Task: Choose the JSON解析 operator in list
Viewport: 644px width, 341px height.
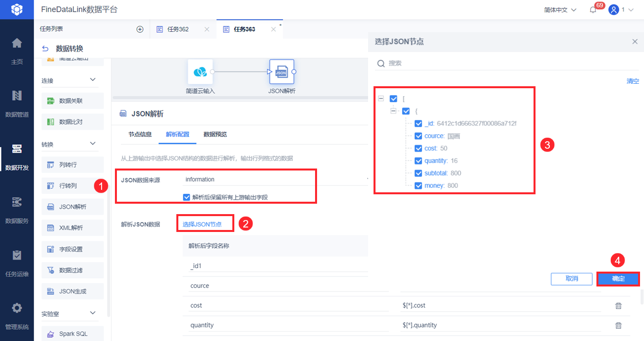Action: [x=73, y=207]
